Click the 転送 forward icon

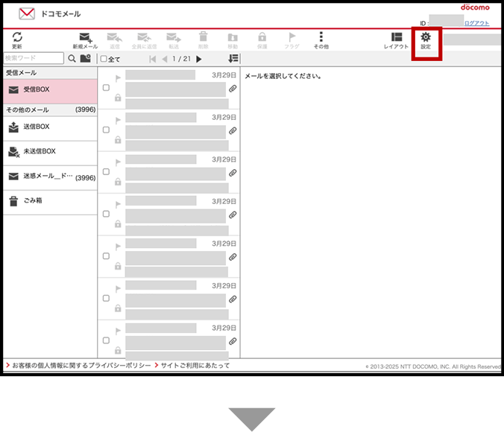(x=174, y=37)
